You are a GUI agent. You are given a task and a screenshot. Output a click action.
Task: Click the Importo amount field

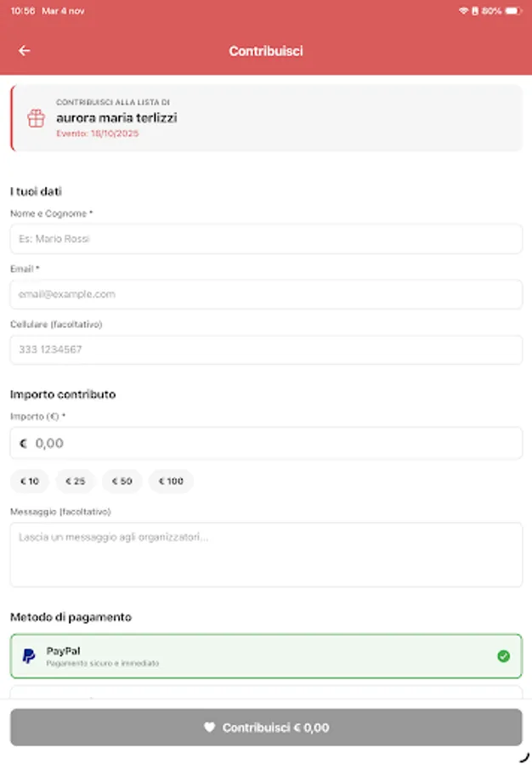pos(266,443)
